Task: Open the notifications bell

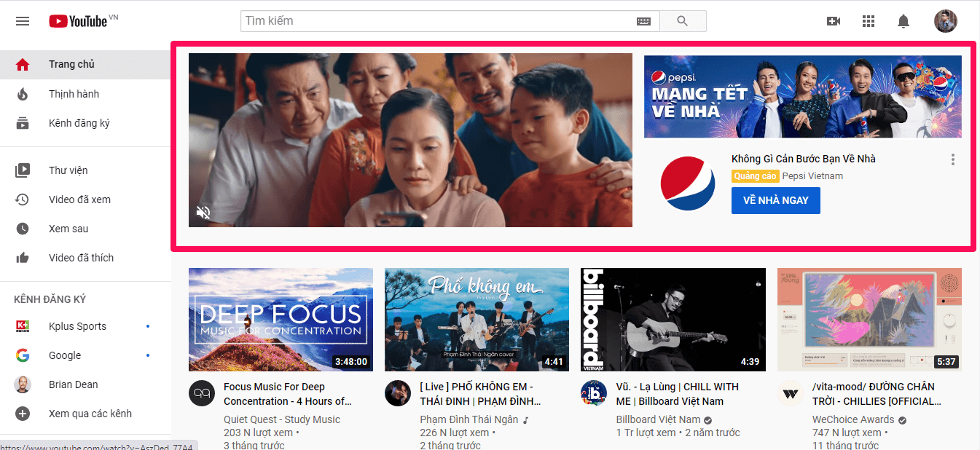Action: [903, 21]
